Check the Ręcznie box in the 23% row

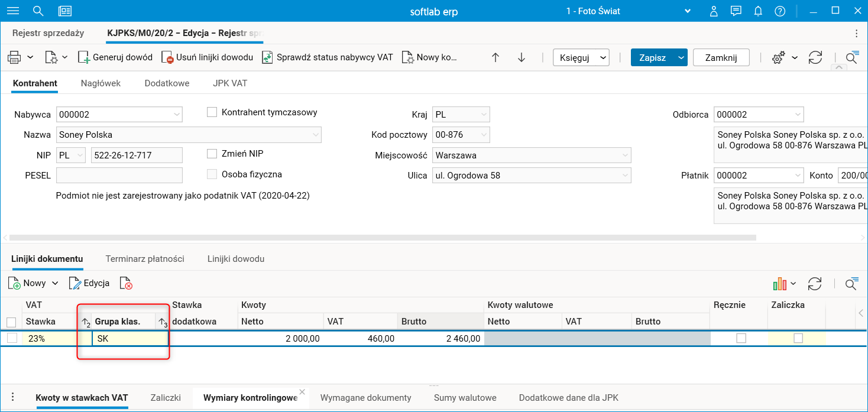coord(741,338)
